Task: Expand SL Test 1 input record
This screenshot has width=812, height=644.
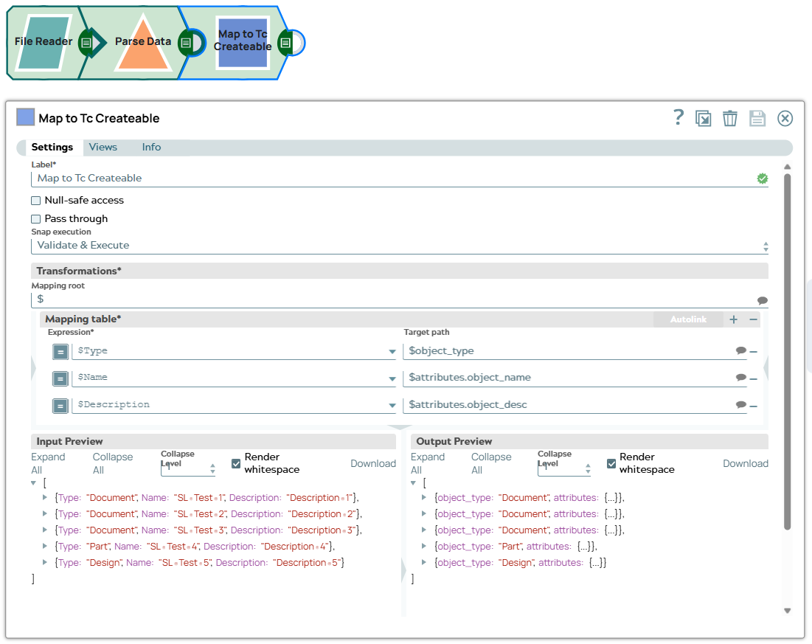Action: point(44,497)
